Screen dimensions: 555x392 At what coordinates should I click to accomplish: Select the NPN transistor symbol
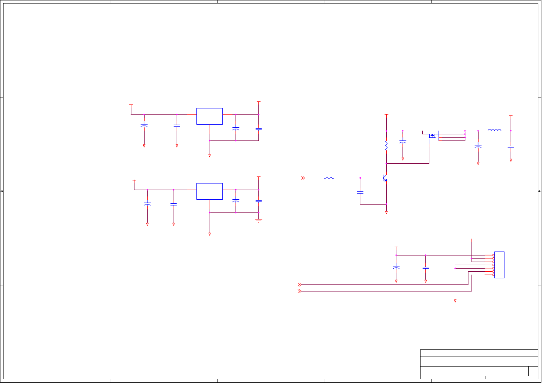(x=385, y=178)
